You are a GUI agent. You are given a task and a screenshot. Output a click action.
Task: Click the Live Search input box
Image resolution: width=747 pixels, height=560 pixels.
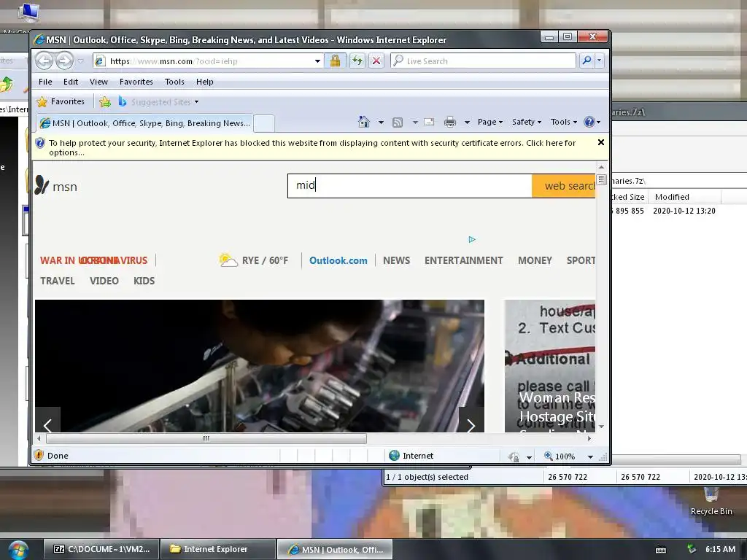[484, 61]
